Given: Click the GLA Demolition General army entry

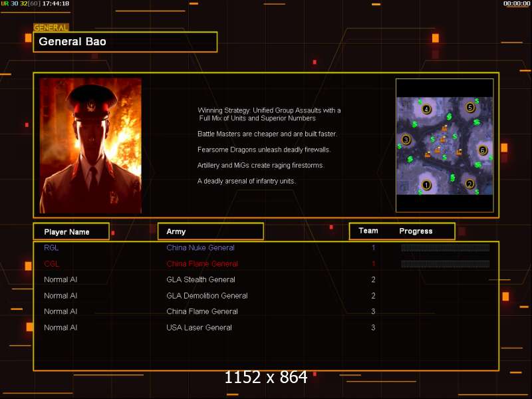Looking at the screenshot, I should coord(207,295).
